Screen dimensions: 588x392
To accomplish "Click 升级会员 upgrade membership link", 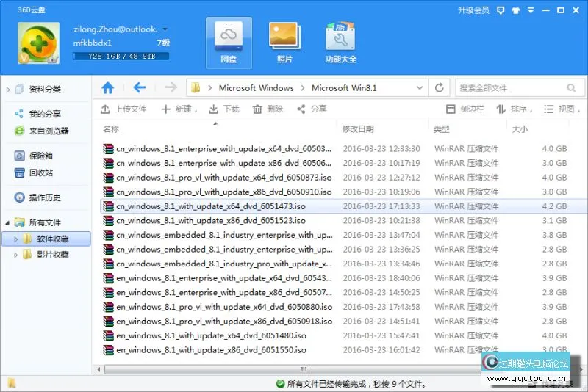I will coord(473,10).
